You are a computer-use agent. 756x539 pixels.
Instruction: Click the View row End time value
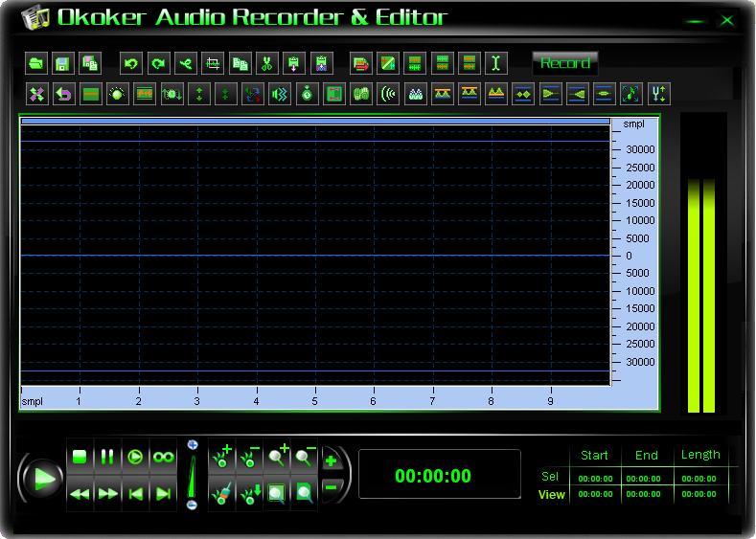click(x=643, y=494)
